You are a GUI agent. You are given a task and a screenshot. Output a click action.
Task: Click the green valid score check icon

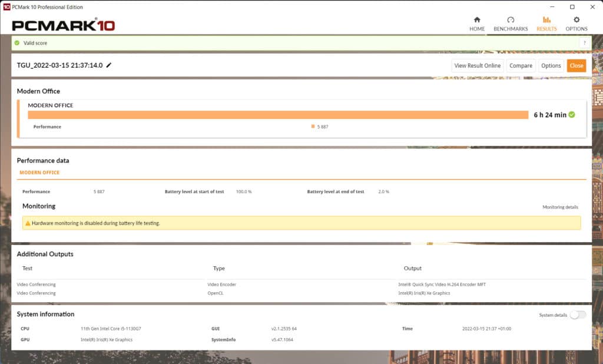17,43
